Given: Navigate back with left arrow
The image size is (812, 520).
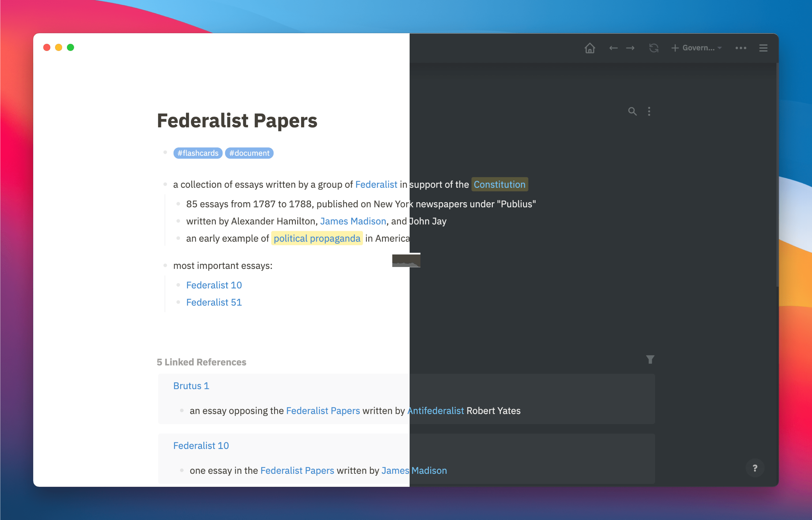Looking at the screenshot, I should (613, 48).
